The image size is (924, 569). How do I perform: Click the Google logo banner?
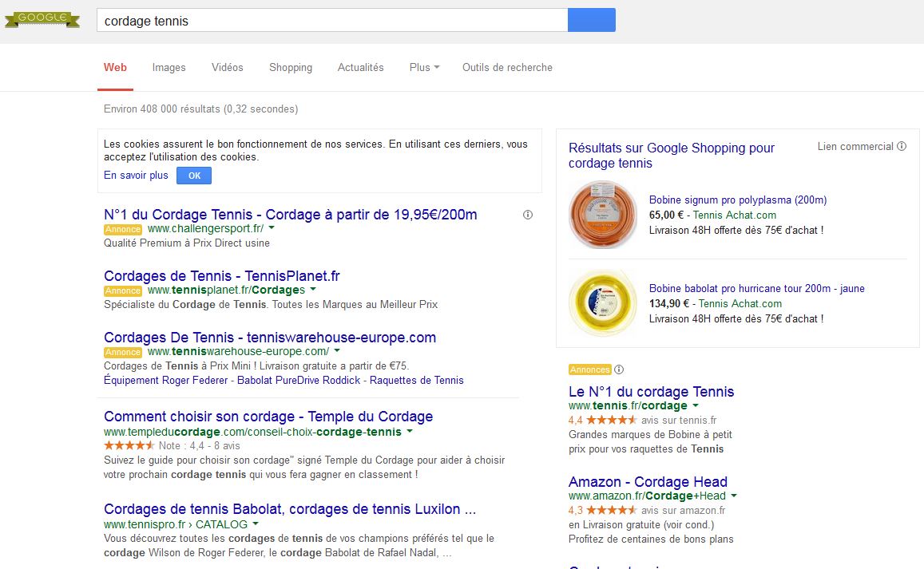point(42,19)
